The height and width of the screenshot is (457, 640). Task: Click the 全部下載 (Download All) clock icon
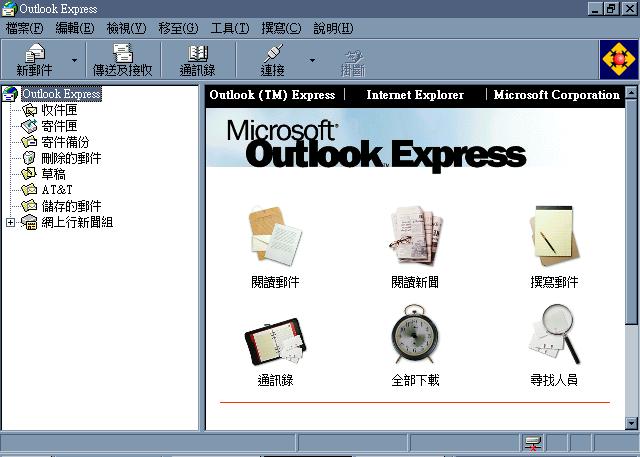415,334
